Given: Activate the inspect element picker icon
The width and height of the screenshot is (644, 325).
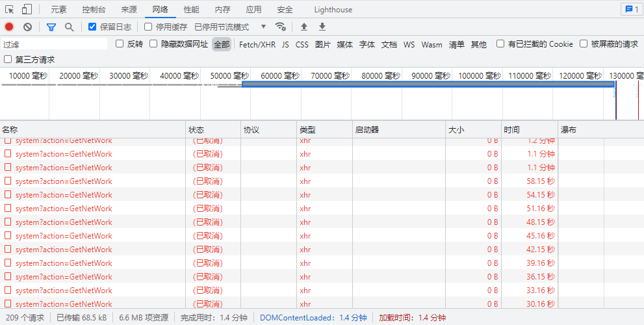Looking at the screenshot, I should click(x=10, y=10).
